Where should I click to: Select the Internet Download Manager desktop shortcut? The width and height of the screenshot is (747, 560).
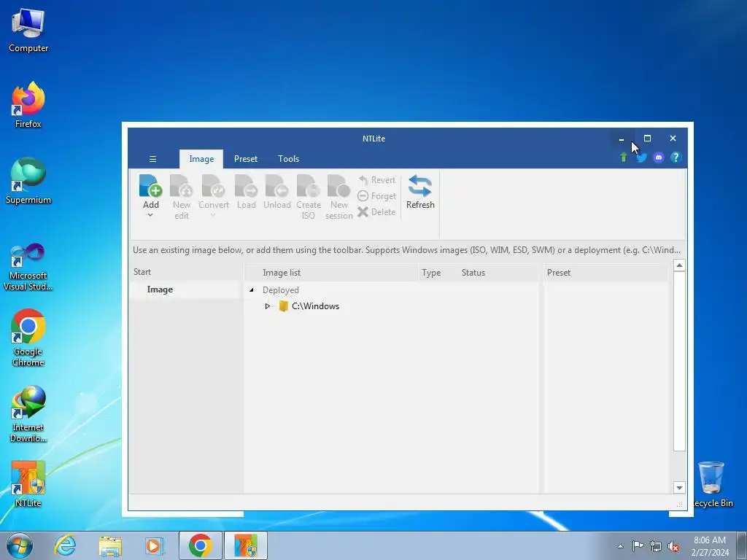point(28,414)
